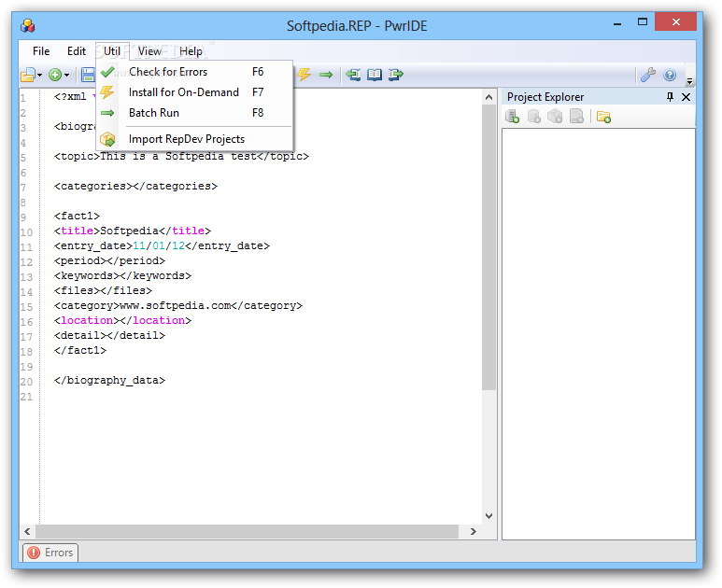722x588 pixels.
Task: Click the lightning icon beside Install for On-Demand
Action: click(107, 92)
